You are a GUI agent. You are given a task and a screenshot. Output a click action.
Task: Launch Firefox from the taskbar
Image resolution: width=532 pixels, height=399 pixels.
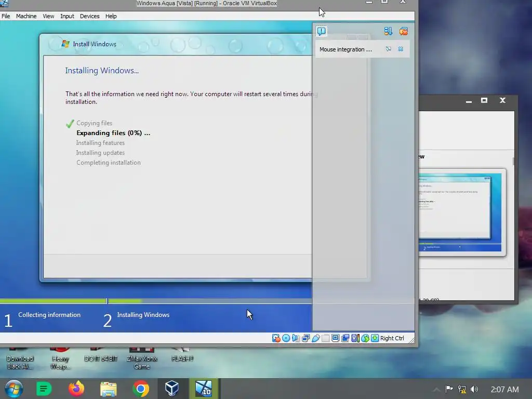point(76,389)
